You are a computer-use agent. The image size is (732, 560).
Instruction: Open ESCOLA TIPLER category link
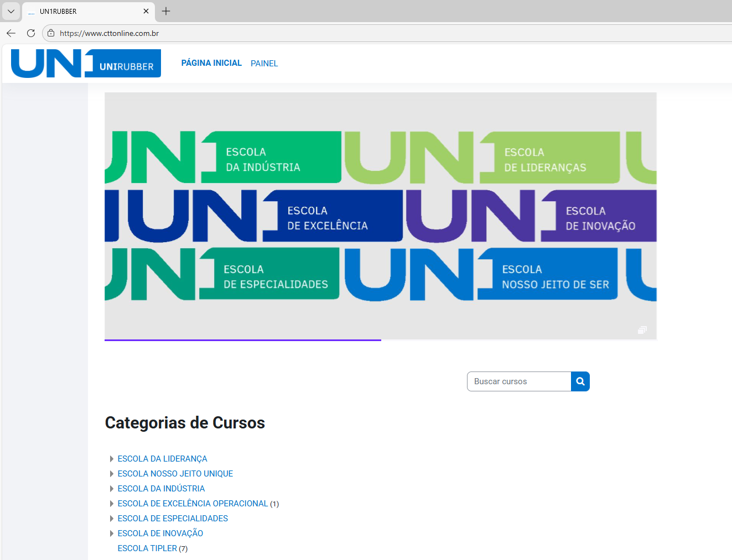[147, 548]
